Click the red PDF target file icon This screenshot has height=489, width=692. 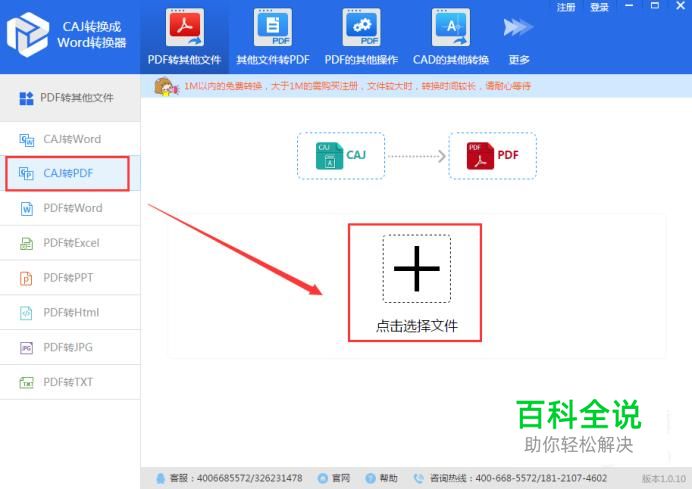[x=480, y=155]
